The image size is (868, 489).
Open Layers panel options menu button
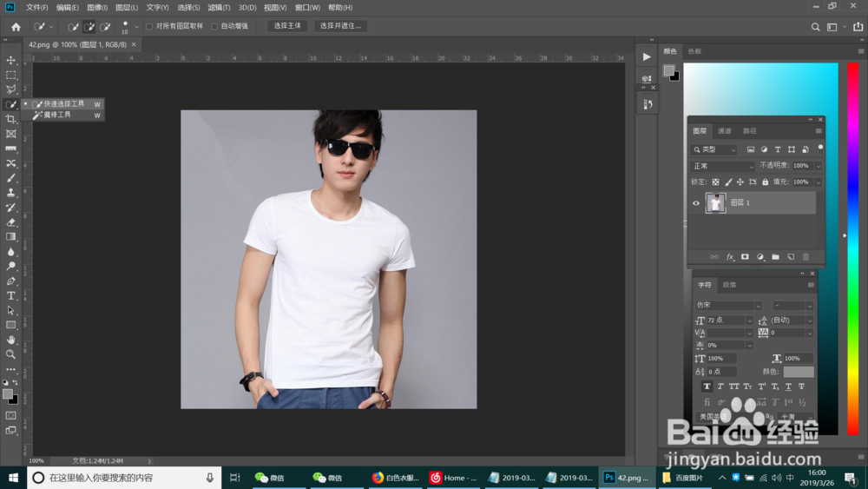(x=819, y=131)
